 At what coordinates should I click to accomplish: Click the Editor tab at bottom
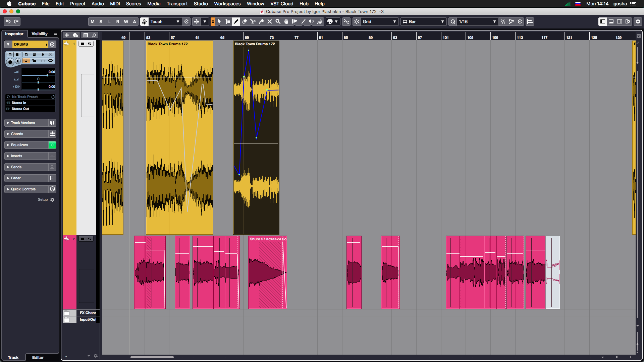tap(38, 357)
